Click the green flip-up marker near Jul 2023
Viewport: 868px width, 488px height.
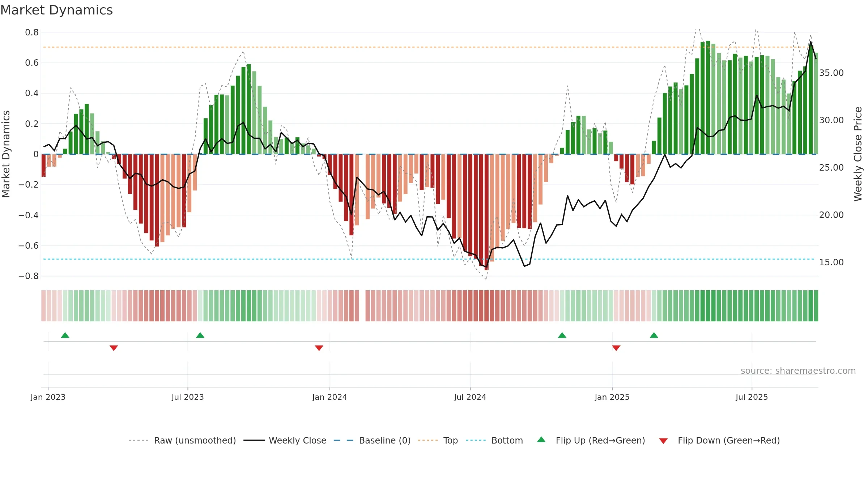(200, 335)
